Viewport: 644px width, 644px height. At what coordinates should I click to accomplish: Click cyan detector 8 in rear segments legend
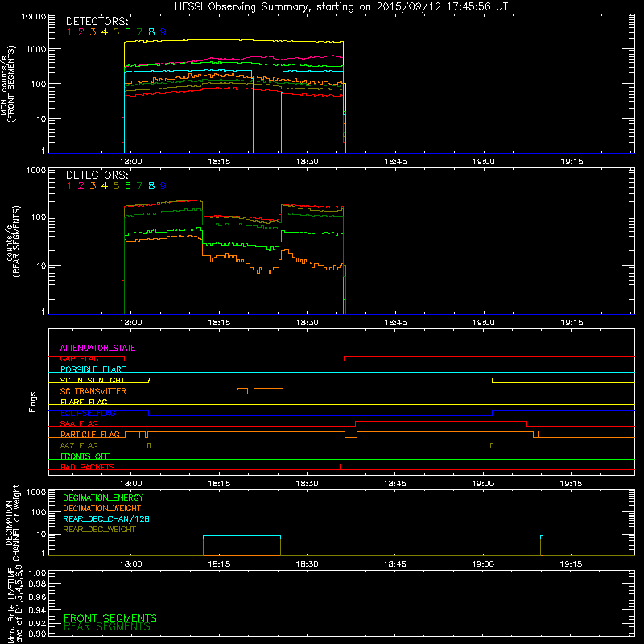click(151, 186)
